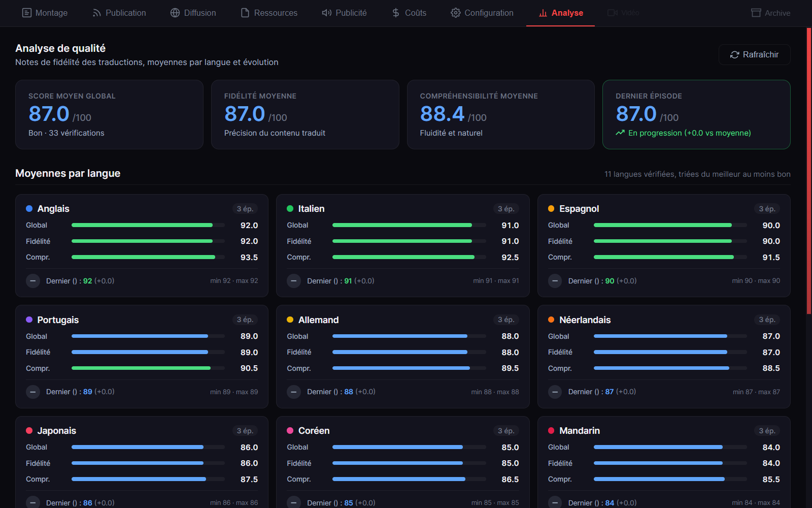This screenshot has width=812, height=508.
Task: Click the "min 92 · max 92" text
Action: coord(234,281)
